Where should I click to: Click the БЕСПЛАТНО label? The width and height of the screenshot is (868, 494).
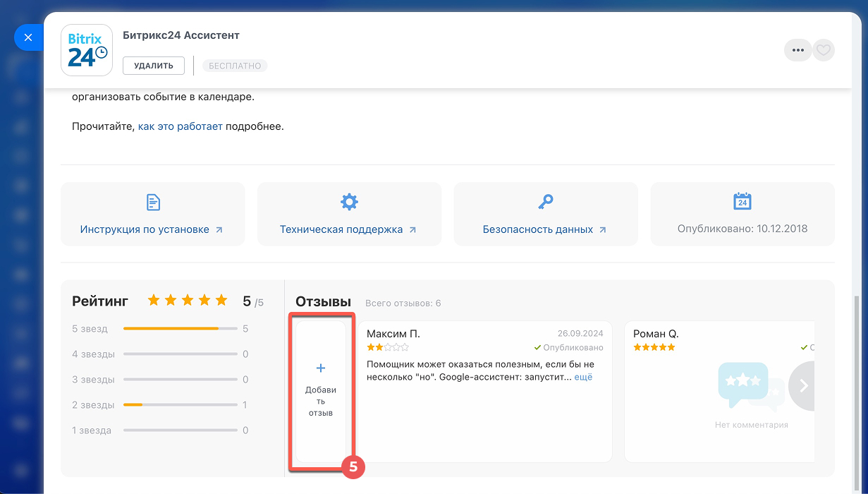235,66
